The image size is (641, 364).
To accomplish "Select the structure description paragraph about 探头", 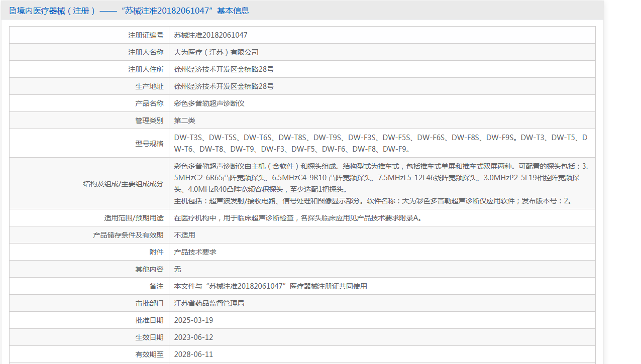I will 381,184.
